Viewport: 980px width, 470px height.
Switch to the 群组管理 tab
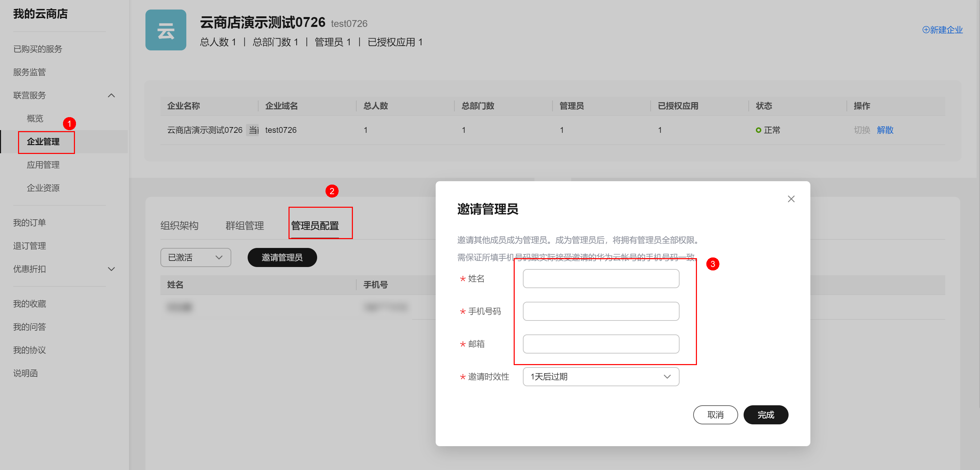tap(244, 225)
